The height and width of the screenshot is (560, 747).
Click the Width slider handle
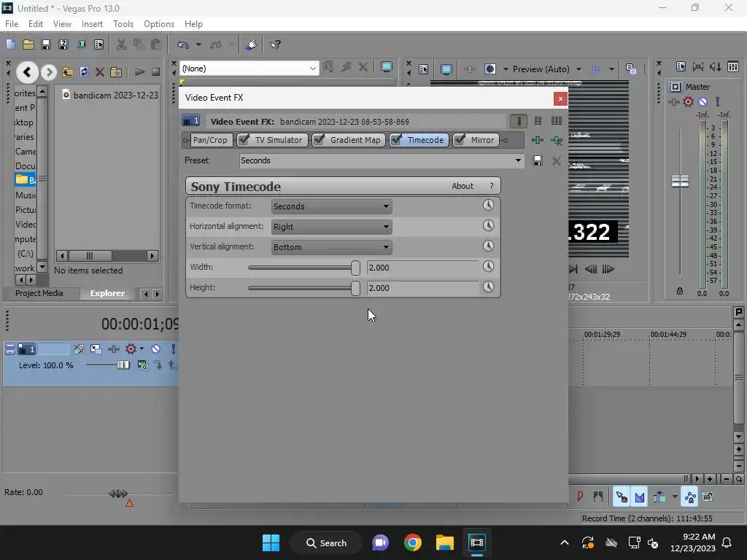pos(355,268)
